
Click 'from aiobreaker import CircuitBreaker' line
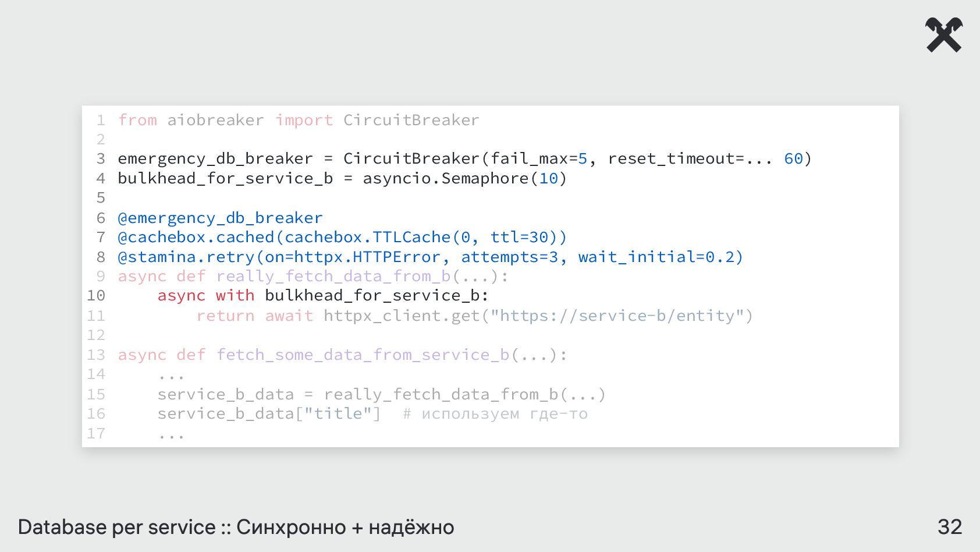coord(299,120)
